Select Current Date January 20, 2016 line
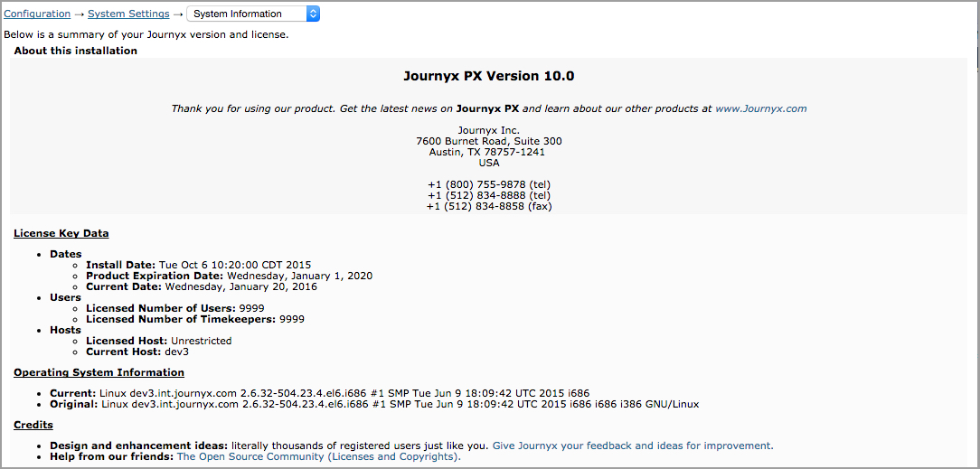Image resolution: width=980 pixels, height=469 pixels. point(202,287)
